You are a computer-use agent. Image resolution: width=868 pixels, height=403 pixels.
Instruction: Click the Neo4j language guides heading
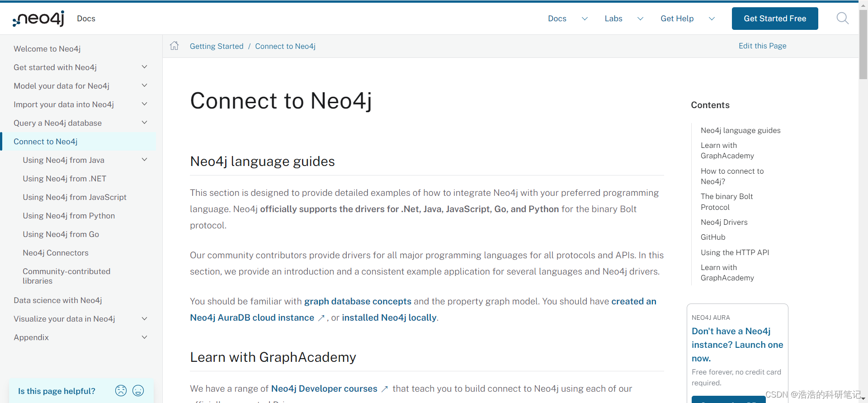[262, 161]
